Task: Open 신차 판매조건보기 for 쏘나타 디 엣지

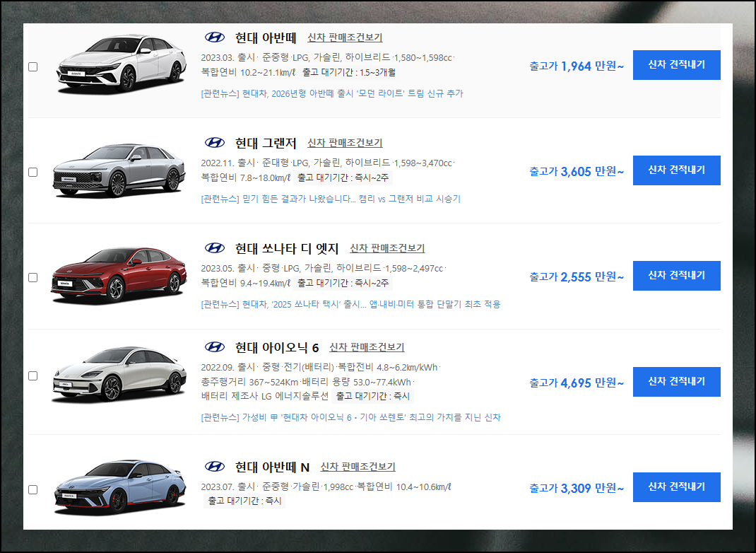Action: [387, 248]
